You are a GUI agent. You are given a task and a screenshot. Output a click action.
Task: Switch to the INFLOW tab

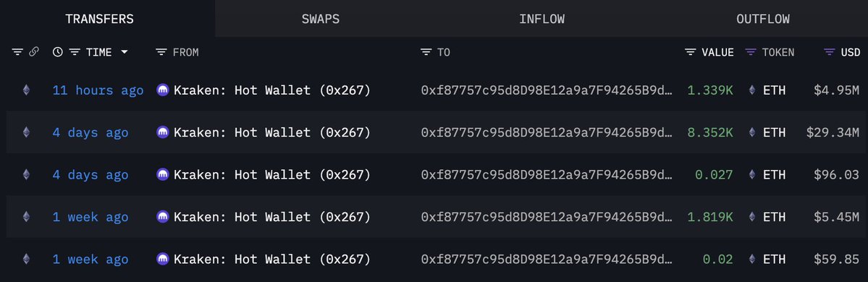pos(542,19)
